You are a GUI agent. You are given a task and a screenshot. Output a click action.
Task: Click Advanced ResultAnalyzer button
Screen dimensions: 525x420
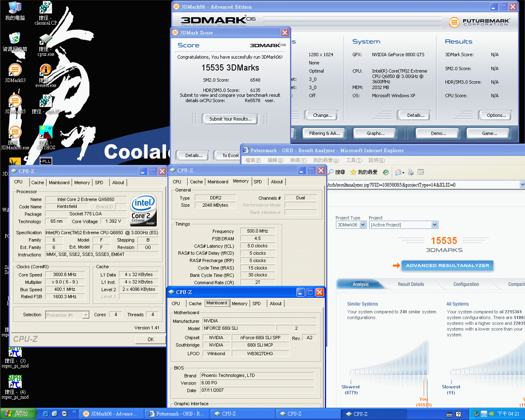pyautogui.click(x=447, y=265)
